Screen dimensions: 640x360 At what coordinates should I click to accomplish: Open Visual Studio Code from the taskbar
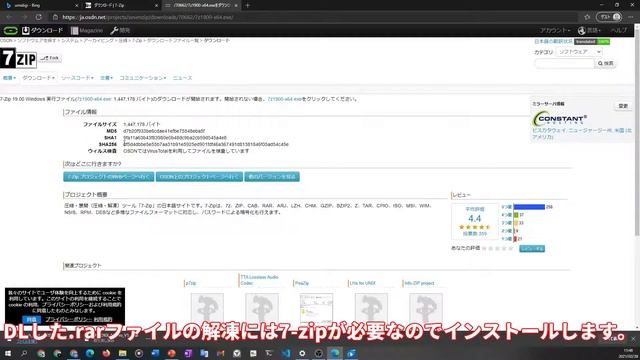click(x=286, y=353)
